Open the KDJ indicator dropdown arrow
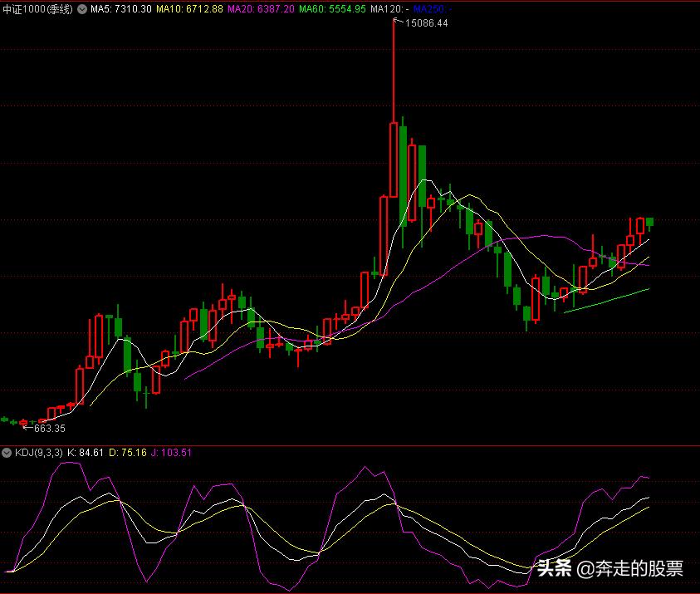The height and width of the screenshot is (594, 700). tap(7, 453)
